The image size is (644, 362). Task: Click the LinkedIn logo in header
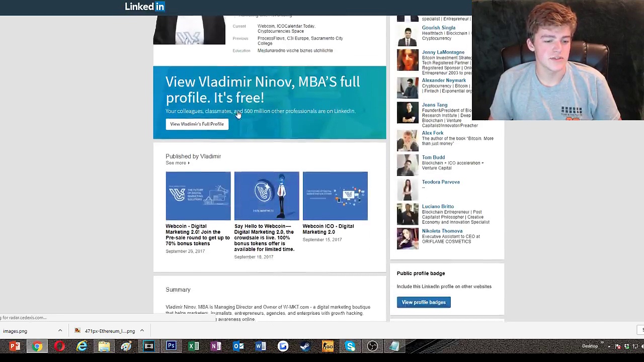pos(145,7)
